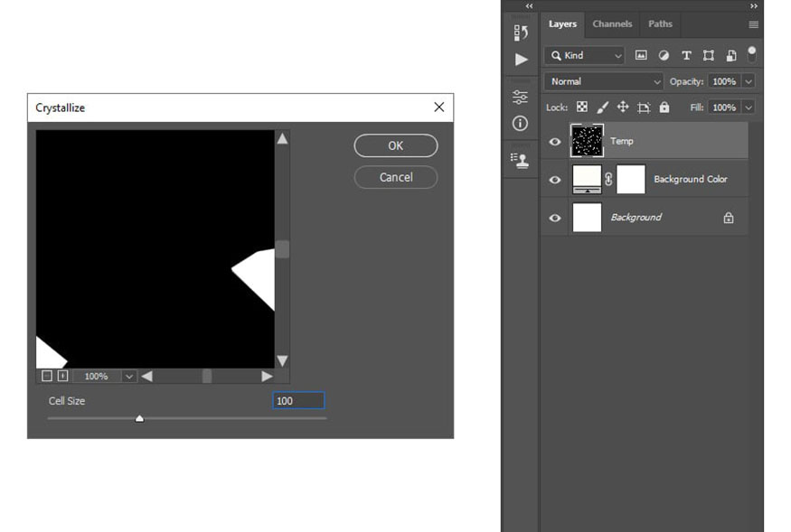Click the Cell Size slider handle

click(140, 418)
